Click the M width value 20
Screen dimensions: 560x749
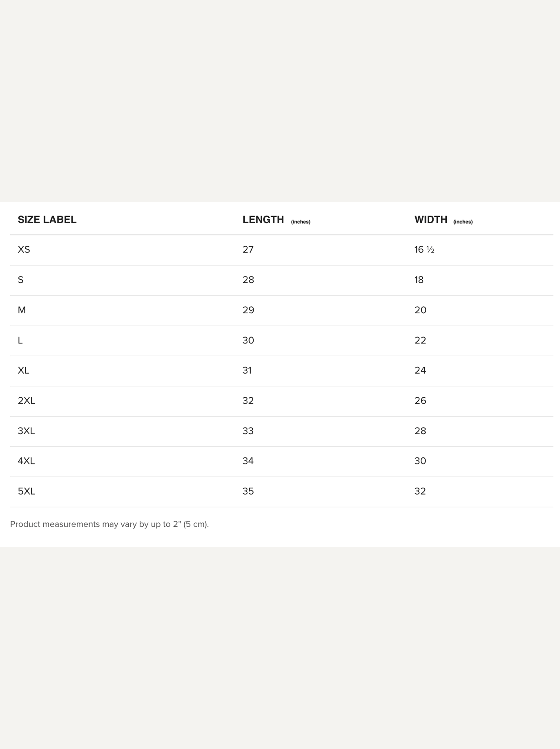click(x=420, y=310)
